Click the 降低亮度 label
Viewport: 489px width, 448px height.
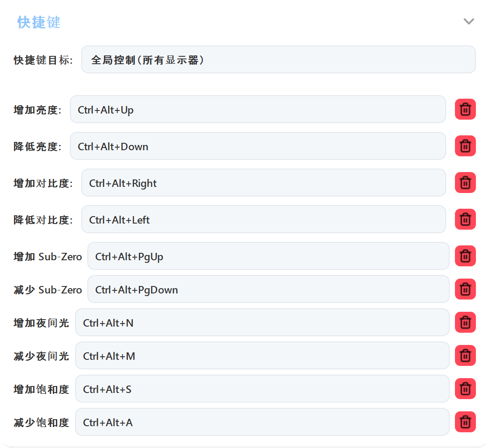(38, 146)
